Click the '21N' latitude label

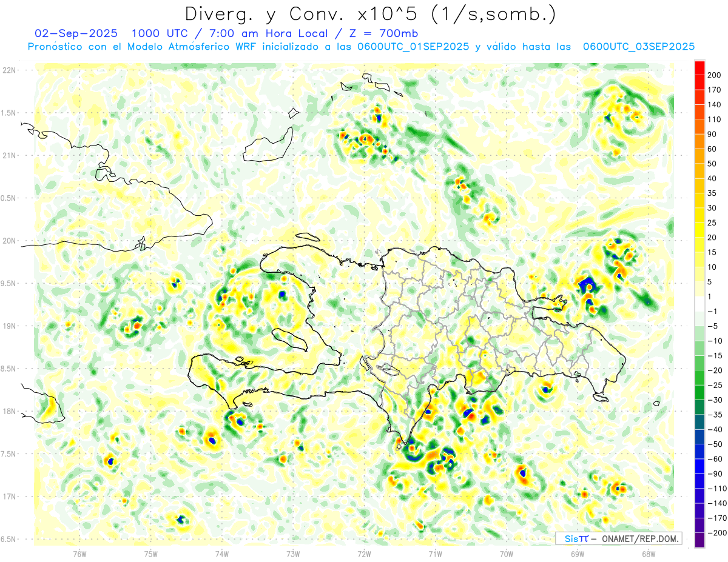click(8, 155)
